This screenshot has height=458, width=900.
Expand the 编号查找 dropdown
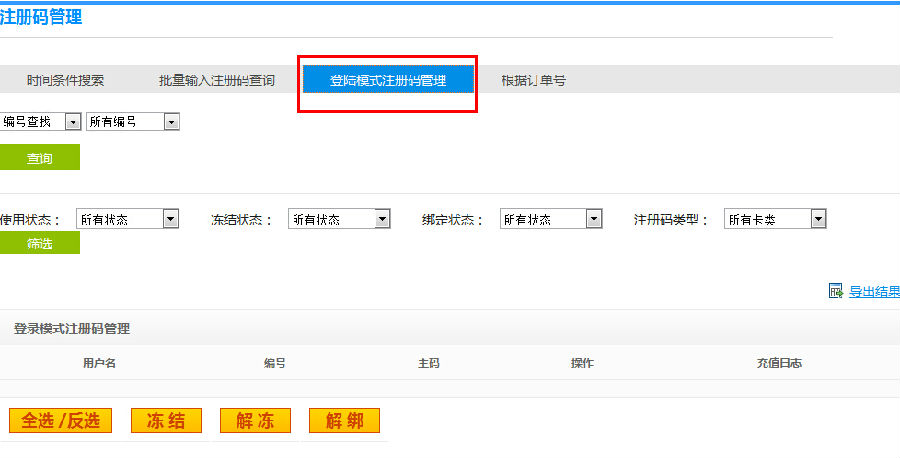tap(40, 121)
